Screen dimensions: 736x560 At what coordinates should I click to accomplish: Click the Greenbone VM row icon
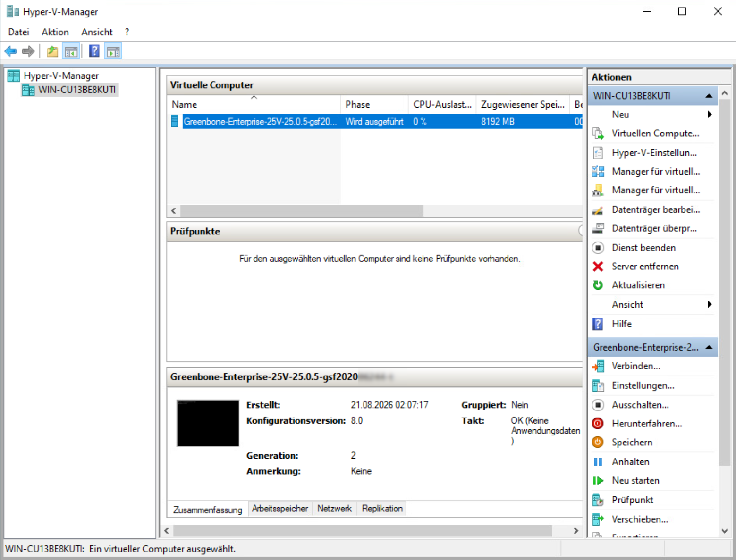(175, 121)
